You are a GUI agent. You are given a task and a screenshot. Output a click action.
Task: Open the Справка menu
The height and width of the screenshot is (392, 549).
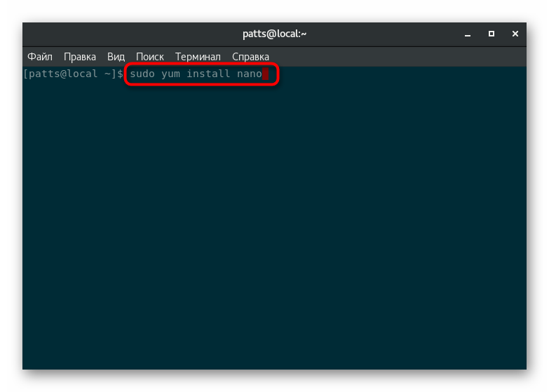click(x=251, y=57)
